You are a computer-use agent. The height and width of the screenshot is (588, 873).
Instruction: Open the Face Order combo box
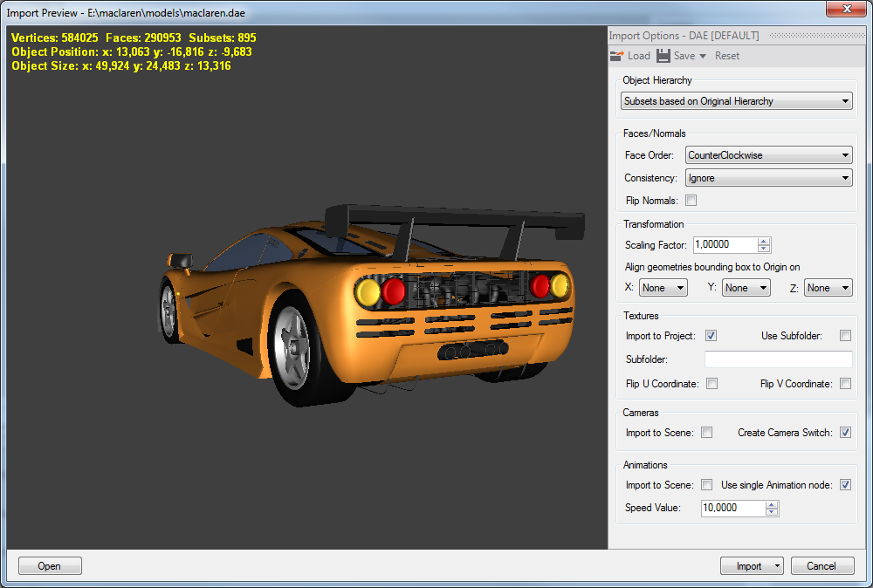tap(768, 155)
